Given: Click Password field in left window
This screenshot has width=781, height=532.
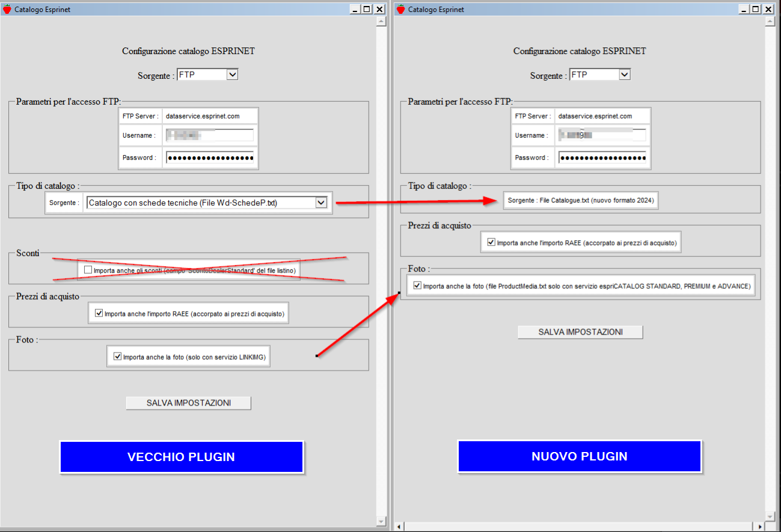Looking at the screenshot, I should (210, 157).
